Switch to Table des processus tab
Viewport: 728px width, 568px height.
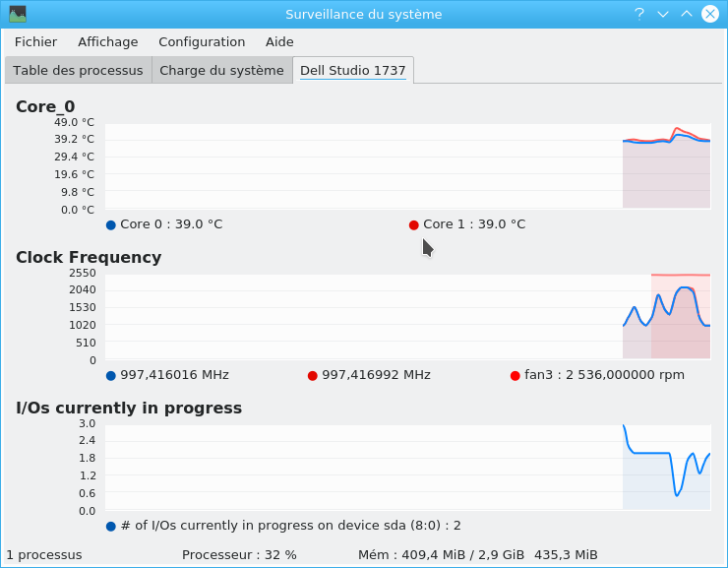tap(78, 70)
